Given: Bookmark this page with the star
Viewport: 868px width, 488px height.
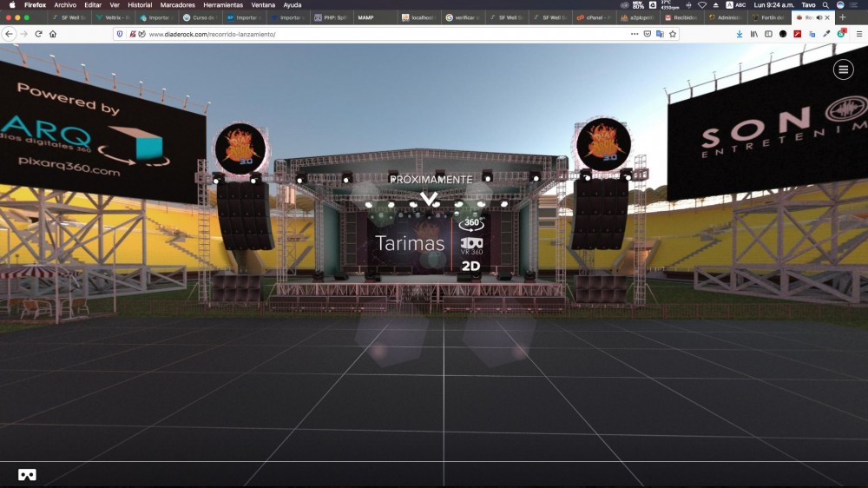Looking at the screenshot, I should click(x=673, y=34).
